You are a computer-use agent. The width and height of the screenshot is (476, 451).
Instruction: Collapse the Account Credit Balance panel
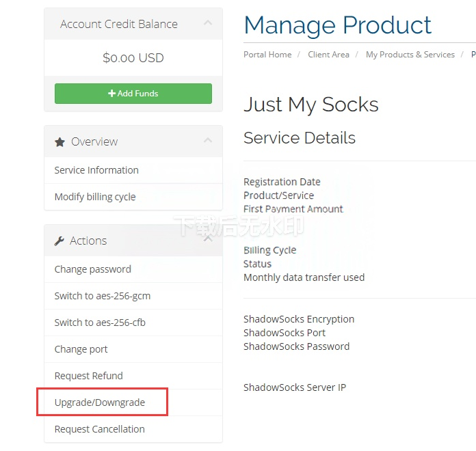point(208,24)
